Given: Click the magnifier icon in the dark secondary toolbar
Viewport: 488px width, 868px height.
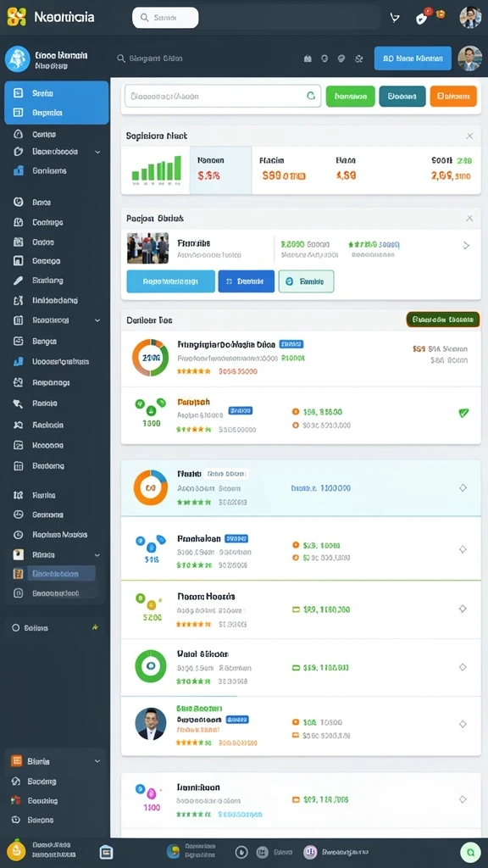Looking at the screenshot, I should pyautogui.click(x=120, y=58).
